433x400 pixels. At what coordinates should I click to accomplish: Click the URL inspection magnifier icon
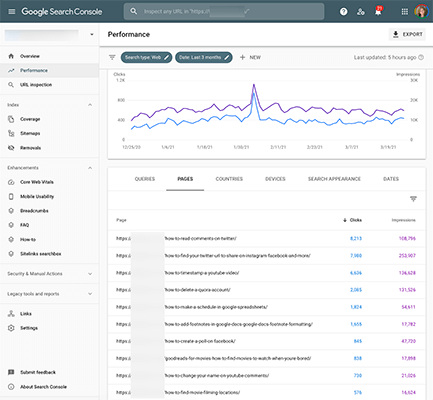tap(11, 85)
